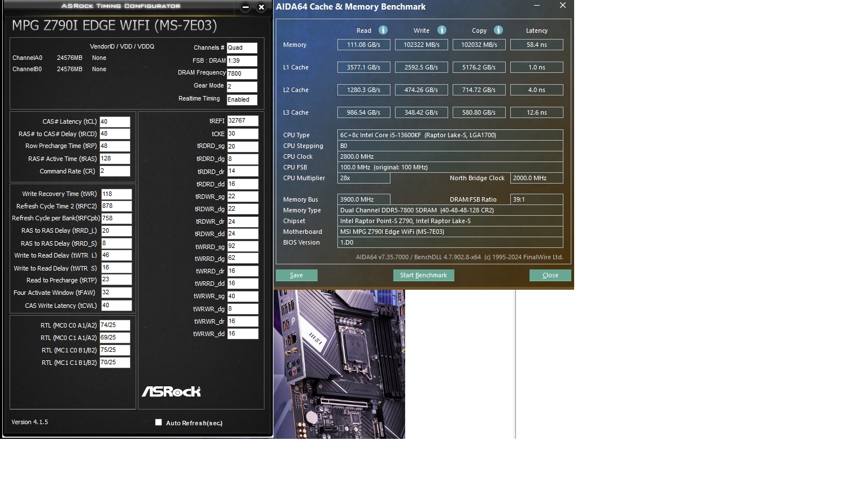868x488 pixels.
Task: Select the tWTR_S value field
Action: pyautogui.click(x=116, y=268)
